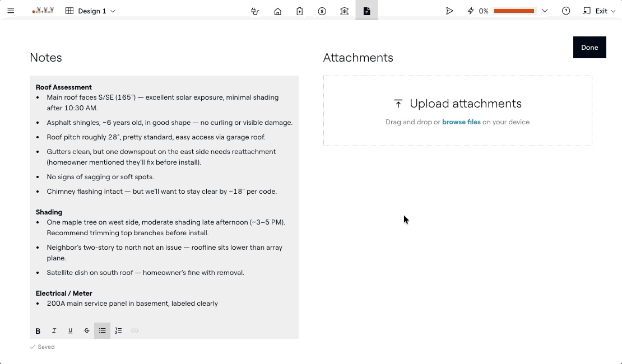Open help via question mark icon
Screen dimensions: 622x364
coord(566,11)
